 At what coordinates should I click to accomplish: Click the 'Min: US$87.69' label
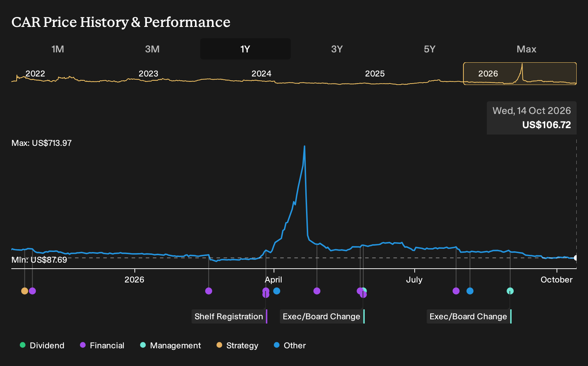(x=39, y=260)
